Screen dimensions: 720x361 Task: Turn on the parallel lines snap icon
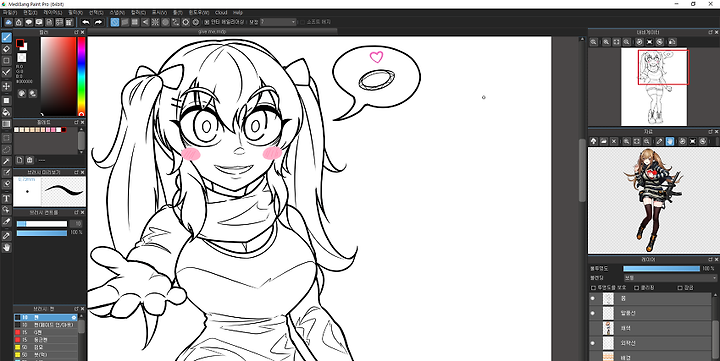pyautogui.click(x=125, y=22)
